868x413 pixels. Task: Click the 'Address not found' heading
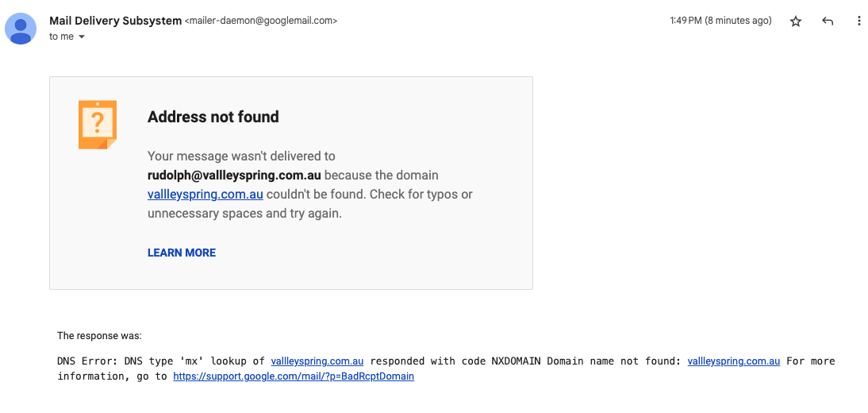213,117
